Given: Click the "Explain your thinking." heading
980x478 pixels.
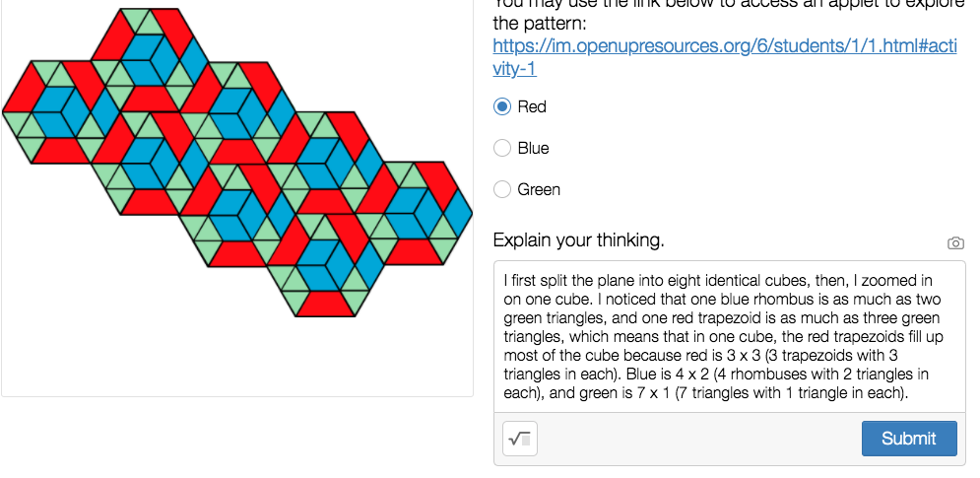Looking at the screenshot, I should [578, 240].
